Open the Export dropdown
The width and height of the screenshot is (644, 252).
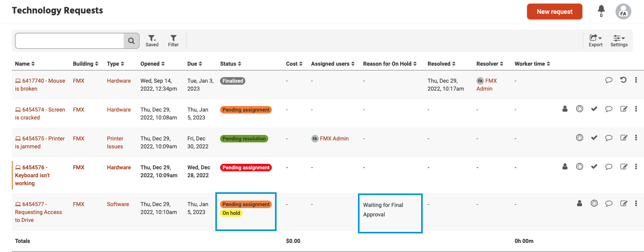(595, 41)
